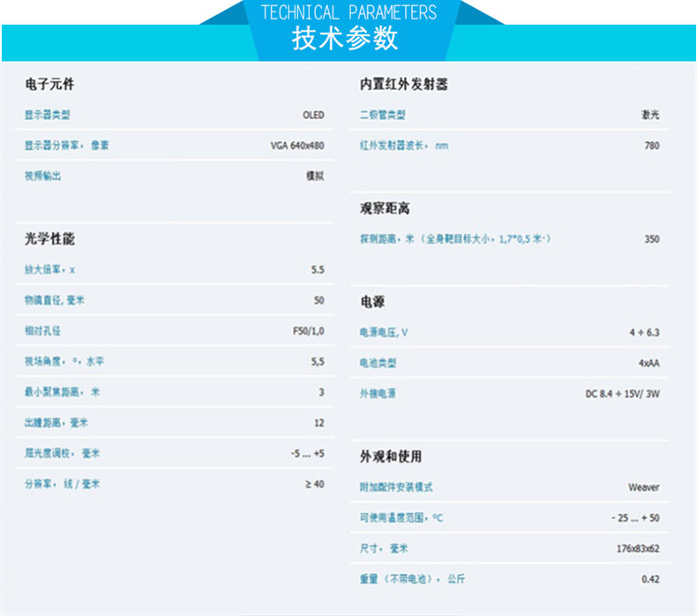Select the VGA 640x480 resolution value
Viewport: 697px width, 616px height.
[x=296, y=146]
